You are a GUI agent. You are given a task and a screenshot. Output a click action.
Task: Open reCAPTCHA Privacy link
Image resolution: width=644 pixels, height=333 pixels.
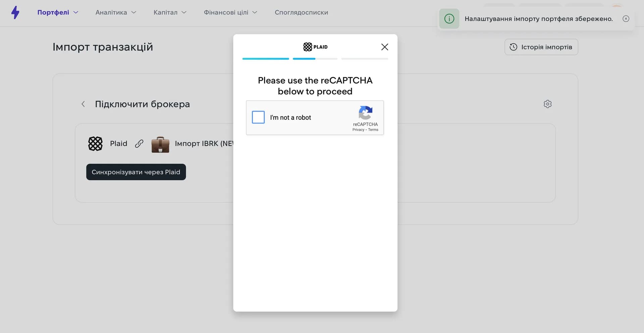coord(358,130)
